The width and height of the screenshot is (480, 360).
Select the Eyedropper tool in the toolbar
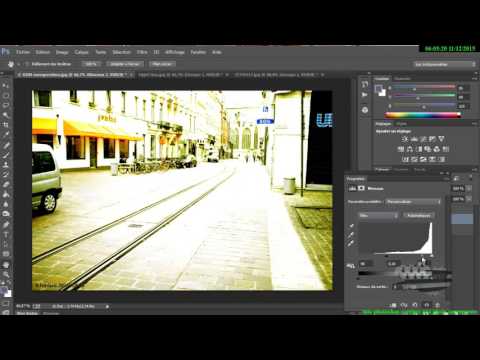tap(6, 135)
